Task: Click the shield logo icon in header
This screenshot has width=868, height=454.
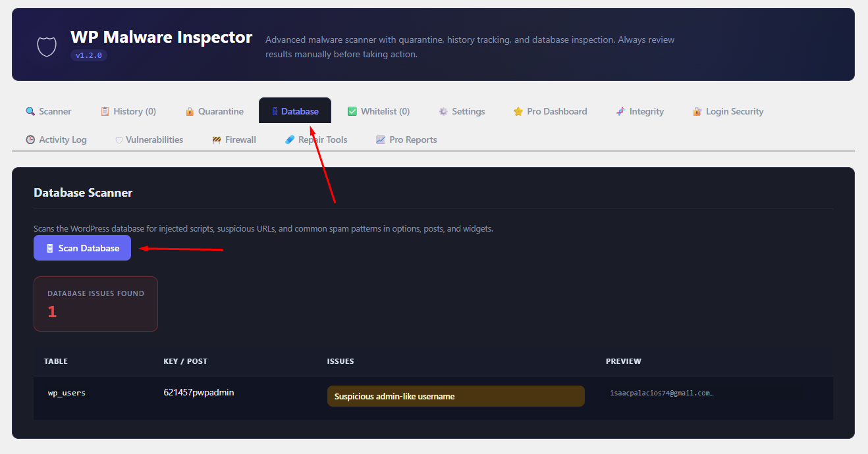Action: click(x=47, y=46)
